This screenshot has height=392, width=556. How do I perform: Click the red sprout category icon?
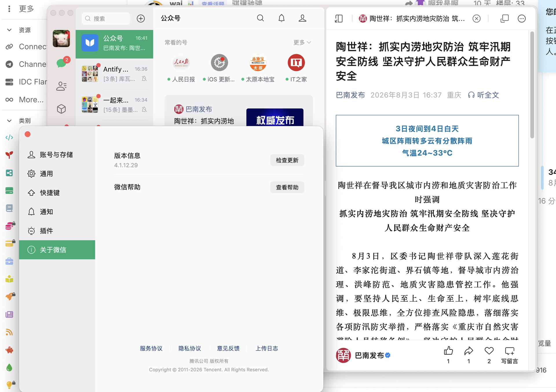click(9, 155)
